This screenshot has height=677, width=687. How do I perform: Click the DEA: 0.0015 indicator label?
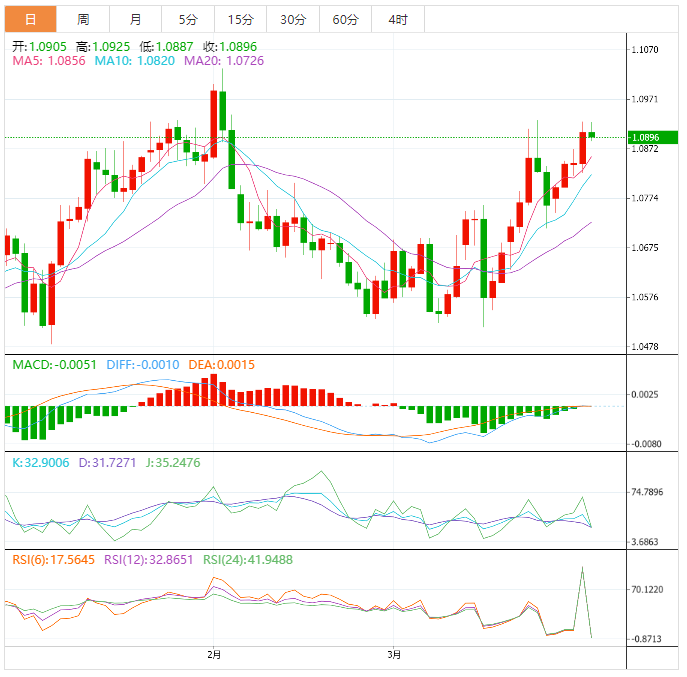tap(223, 364)
